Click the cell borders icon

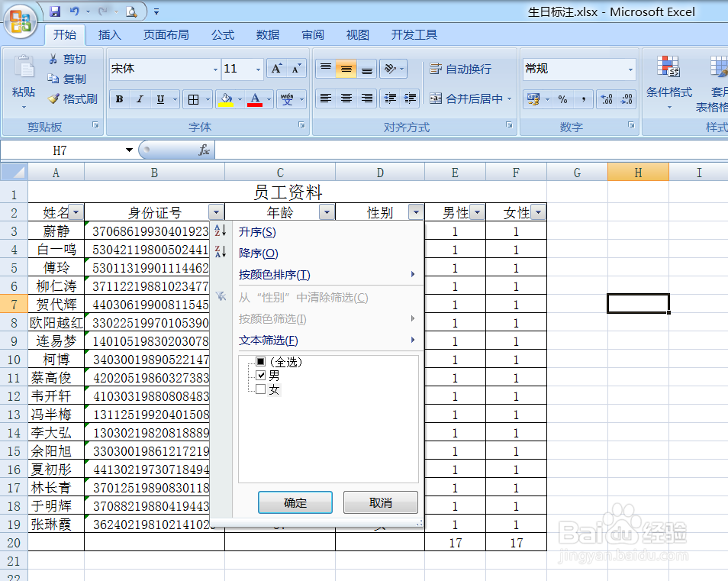click(x=194, y=99)
